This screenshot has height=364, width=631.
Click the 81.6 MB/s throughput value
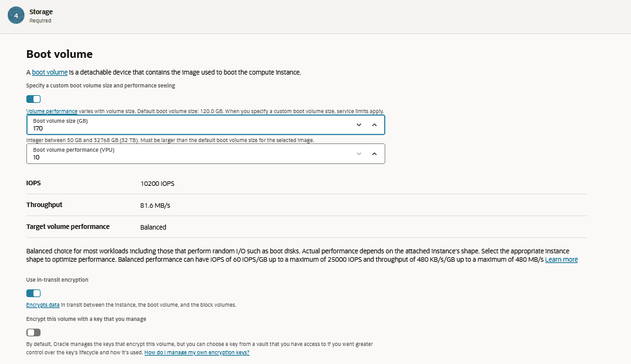pos(155,205)
